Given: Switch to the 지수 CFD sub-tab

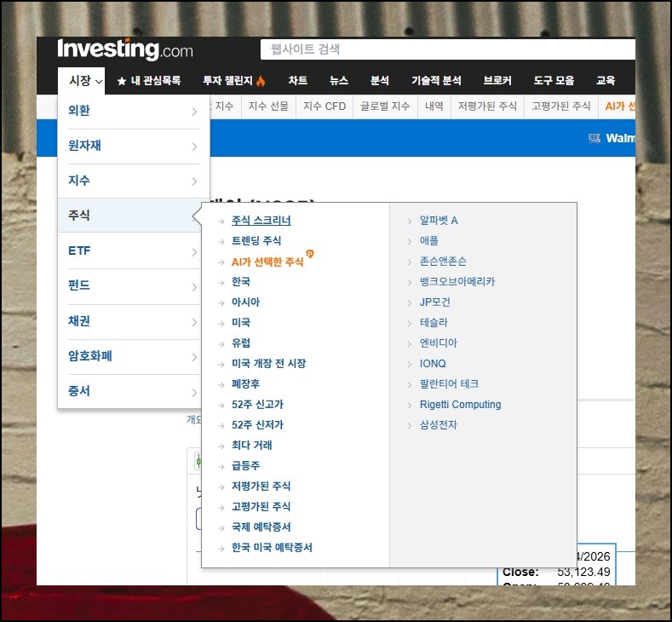Looking at the screenshot, I should [x=325, y=107].
